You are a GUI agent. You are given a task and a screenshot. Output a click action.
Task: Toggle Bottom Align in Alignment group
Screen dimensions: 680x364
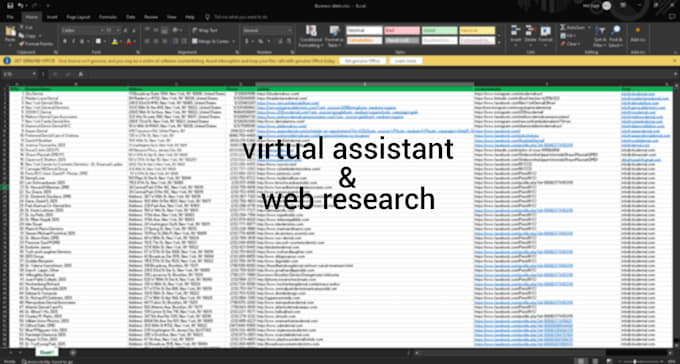[163, 30]
